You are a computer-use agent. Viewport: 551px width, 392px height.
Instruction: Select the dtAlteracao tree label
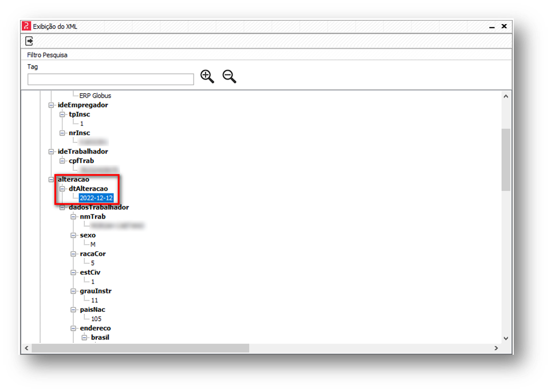pos(88,189)
